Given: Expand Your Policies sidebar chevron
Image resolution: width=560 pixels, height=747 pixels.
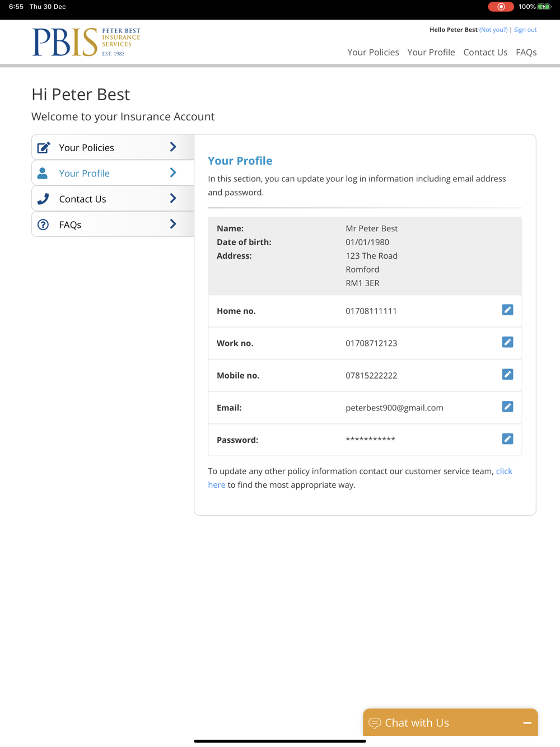Looking at the screenshot, I should click(173, 147).
